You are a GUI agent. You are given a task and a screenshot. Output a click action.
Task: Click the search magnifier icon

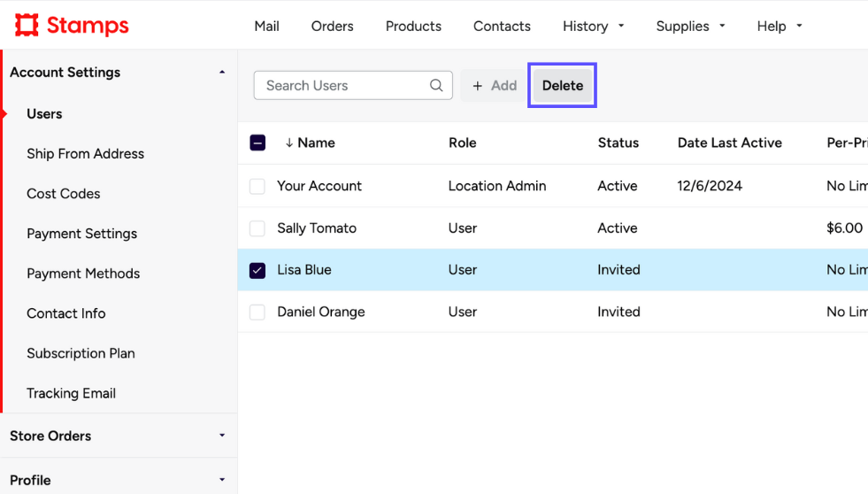click(x=436, y=85)
